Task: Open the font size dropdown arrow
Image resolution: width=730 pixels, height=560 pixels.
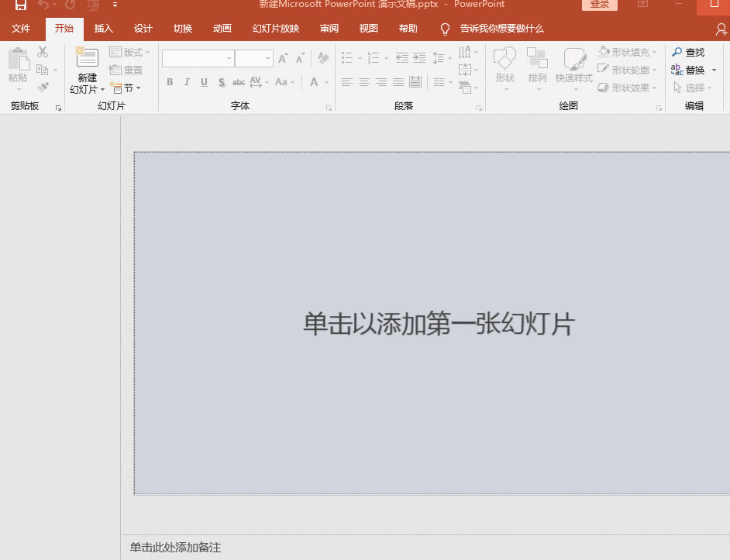Action: 267,58
